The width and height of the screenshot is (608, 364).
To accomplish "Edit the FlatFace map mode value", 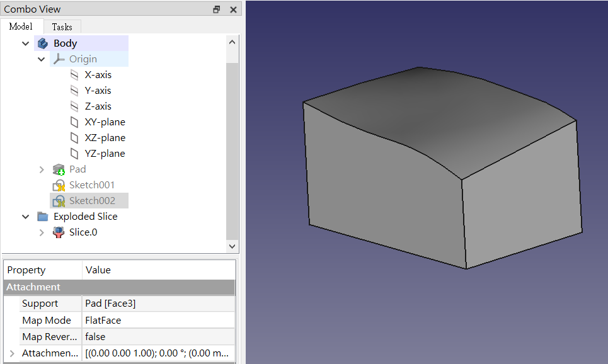I will pyautogui.click(x=159, y=320).
